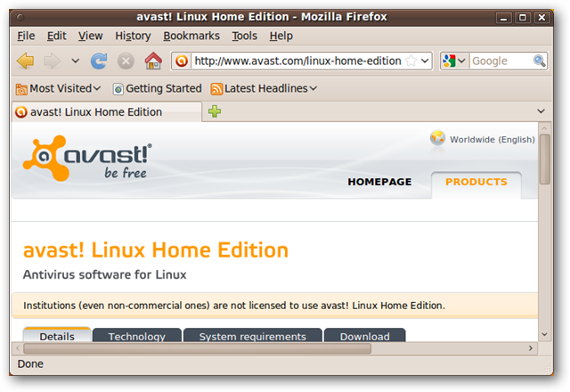The height and width of the screenshot is (392, 570).
Task: Open the File menu
Action: point(26,36)
